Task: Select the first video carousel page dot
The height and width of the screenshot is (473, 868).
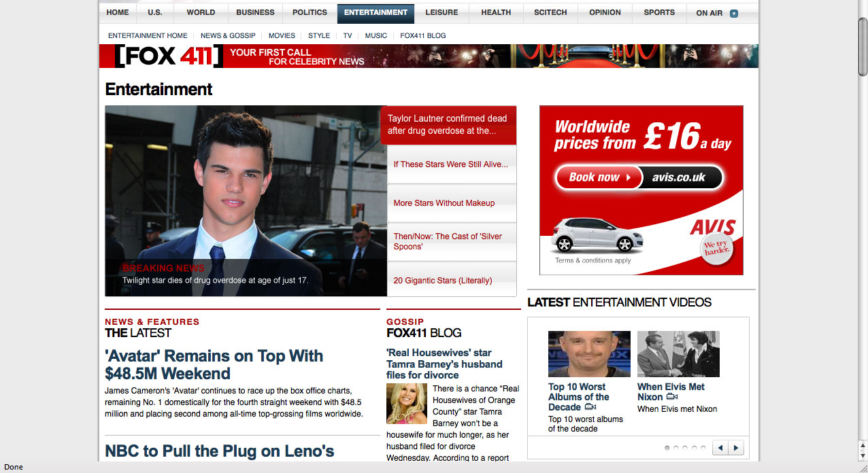Action: (667, 448)
